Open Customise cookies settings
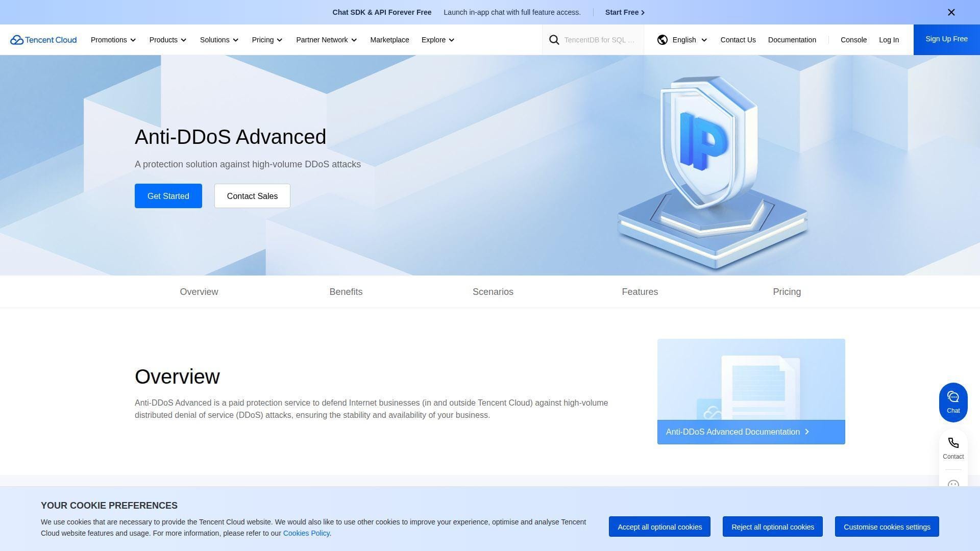Image resolution: width=980 pixels, height=551 pixels. [x=887, y=527]
